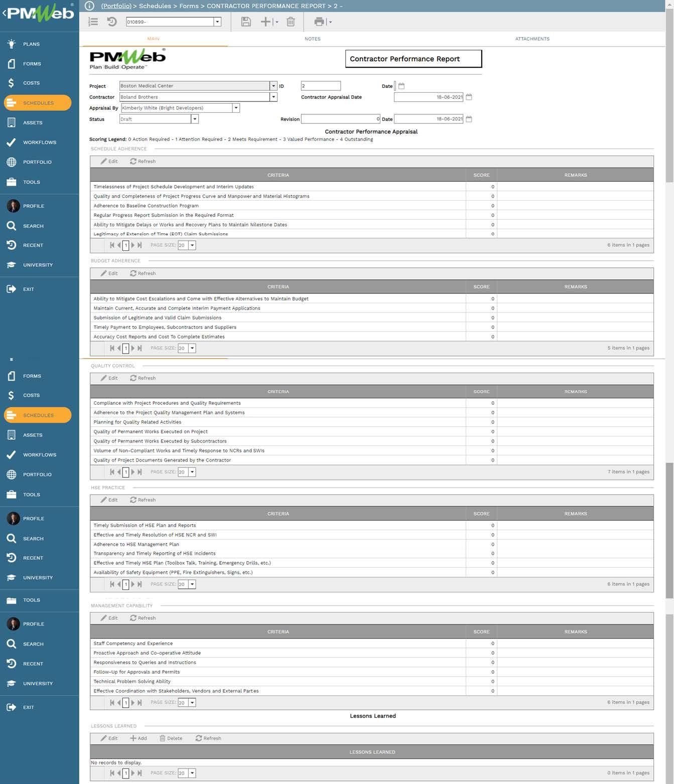The height and width of the screenshot is (784, 674).
Task: Click Edit in the Quality Control section
Action: [109, 378]
